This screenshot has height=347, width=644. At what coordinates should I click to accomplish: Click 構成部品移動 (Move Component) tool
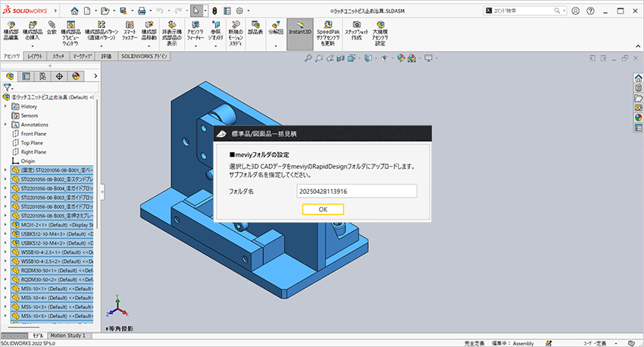[149, 31]
